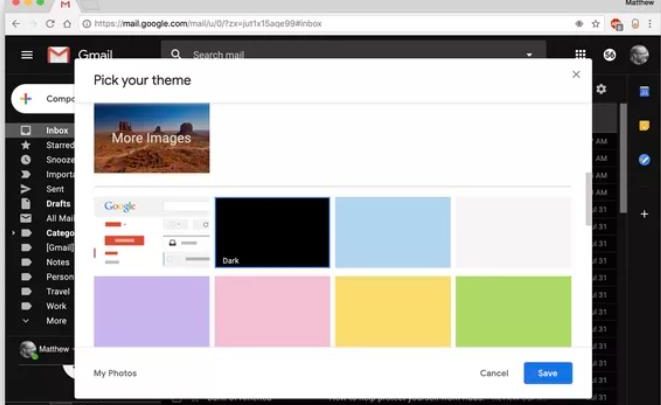This screenshot has height=405, width=661.
Task: Cancel the theme selection
Action: (x=494, y=373)
